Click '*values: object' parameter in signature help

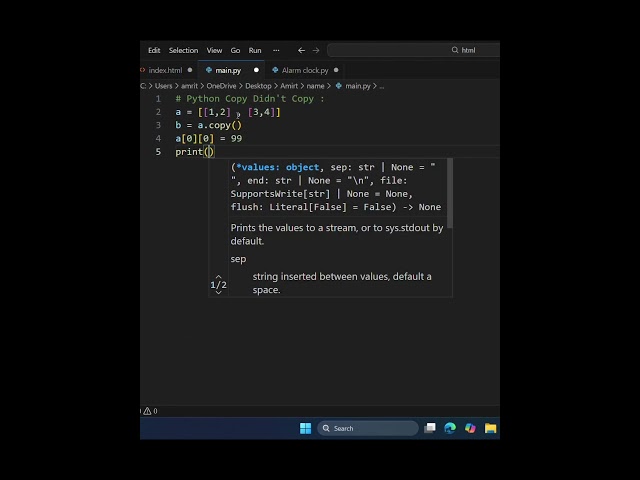tap(278, 167)
